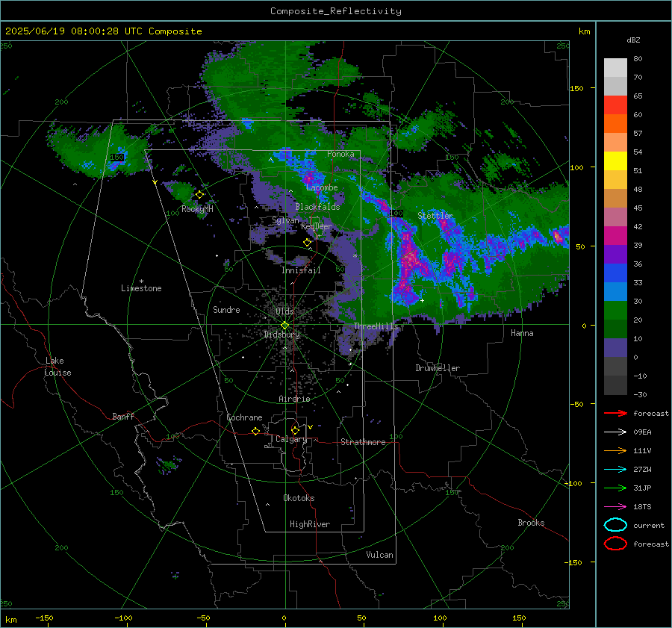The image size is (672, 628).
Task: Select the yellow diamond marker above Calgary label
Action: coord(295,430)
